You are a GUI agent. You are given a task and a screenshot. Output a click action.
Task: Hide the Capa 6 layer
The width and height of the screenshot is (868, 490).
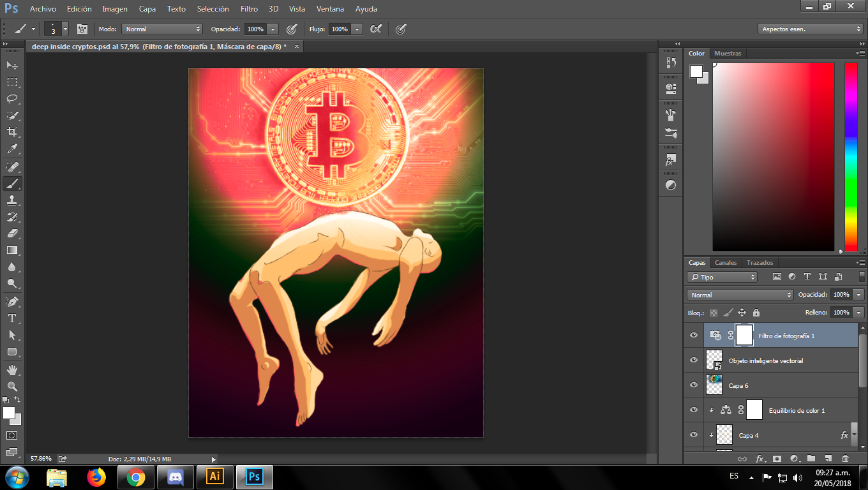694,385
